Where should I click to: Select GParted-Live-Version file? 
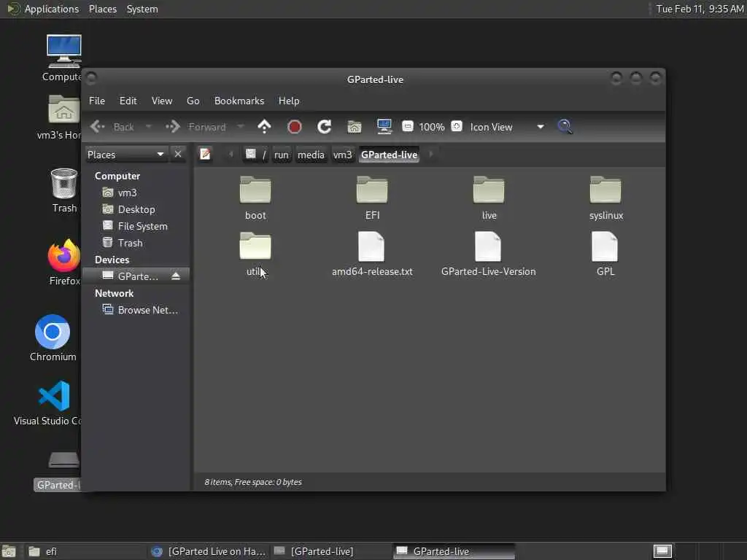(488, 254)
